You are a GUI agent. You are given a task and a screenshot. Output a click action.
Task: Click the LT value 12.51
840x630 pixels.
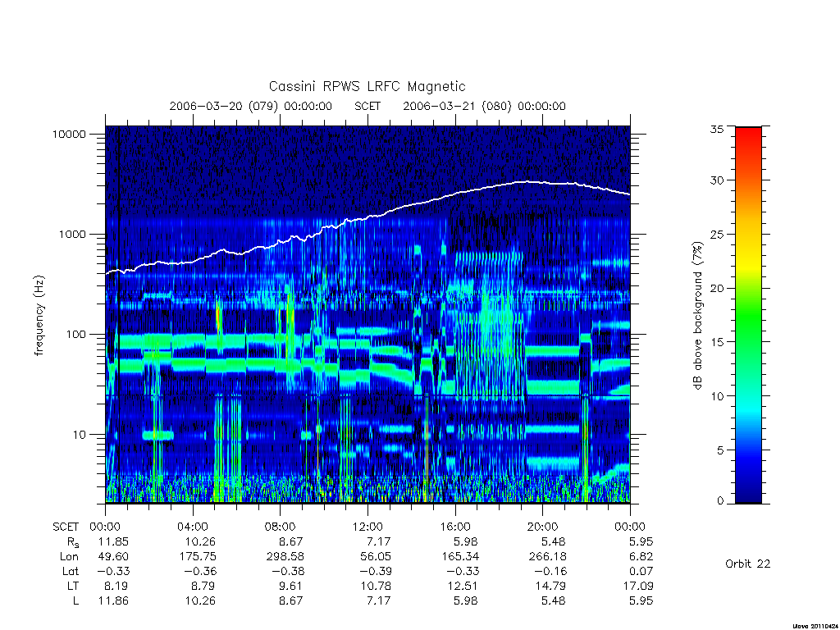(463, 586)
